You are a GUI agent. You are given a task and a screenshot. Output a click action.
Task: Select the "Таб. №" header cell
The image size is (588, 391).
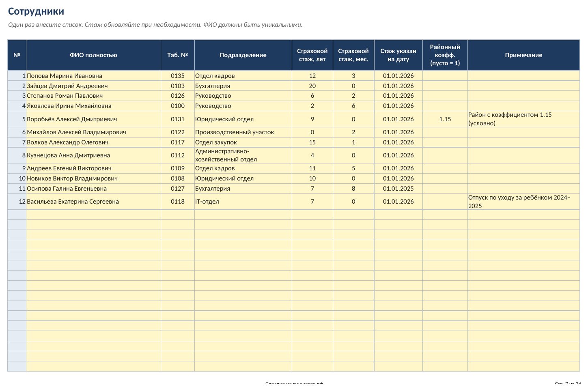tap(178, 55)
